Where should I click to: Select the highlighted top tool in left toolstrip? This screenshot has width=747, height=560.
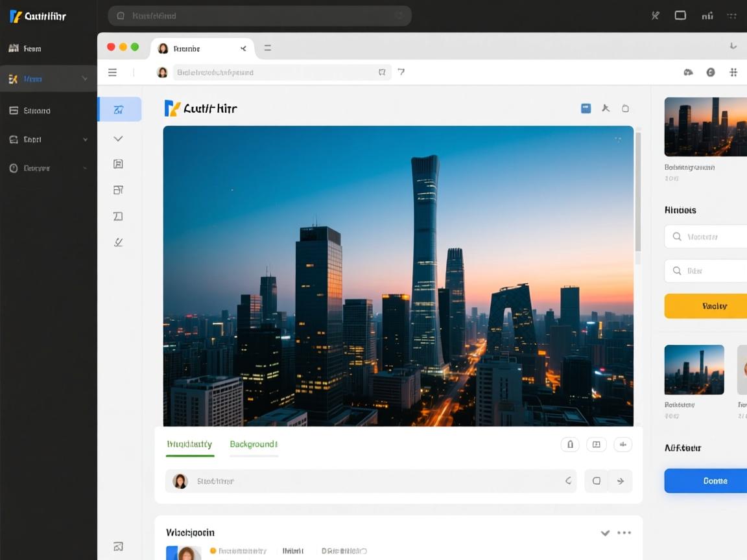pos(119,110)
